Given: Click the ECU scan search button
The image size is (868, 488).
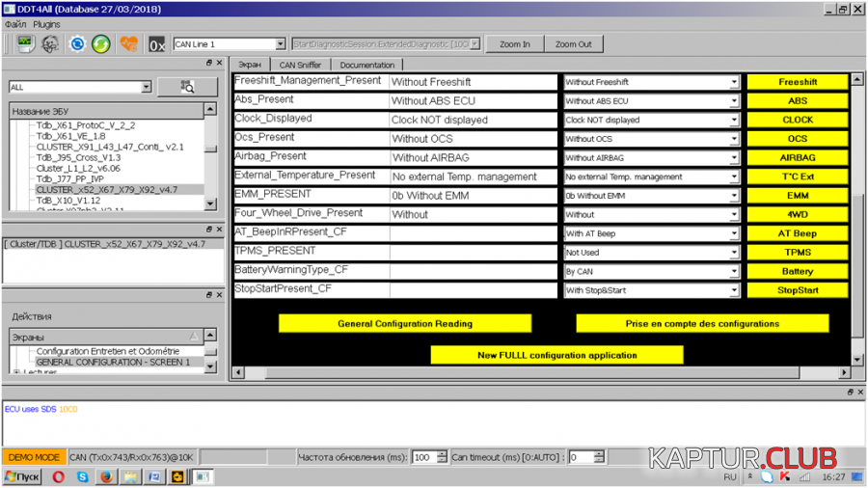Looking at the screenshot, I should pyautogui.click(x=188, y=87).
